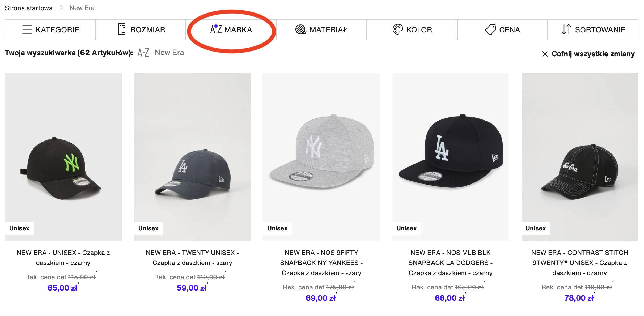The height and width of the screenshot is (316, 644).
Task: Click the X icon beside Cofnij wszystkie zmiany
Action: (x=545, y=54)
